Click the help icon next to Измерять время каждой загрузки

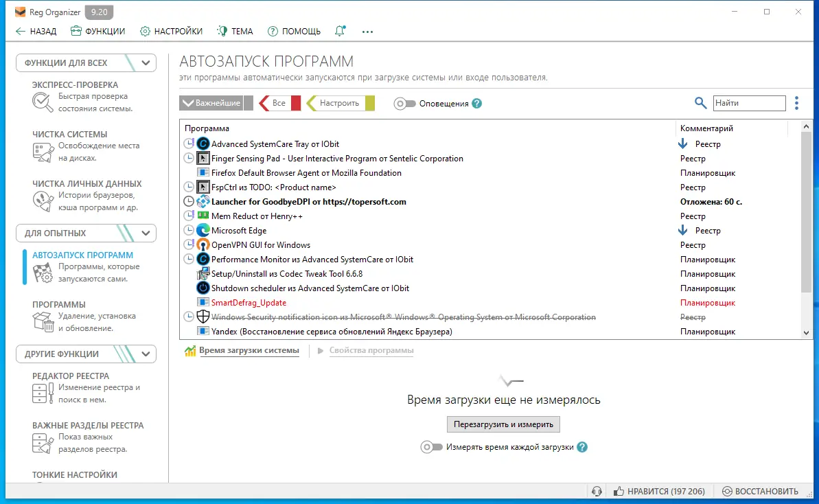582,447
